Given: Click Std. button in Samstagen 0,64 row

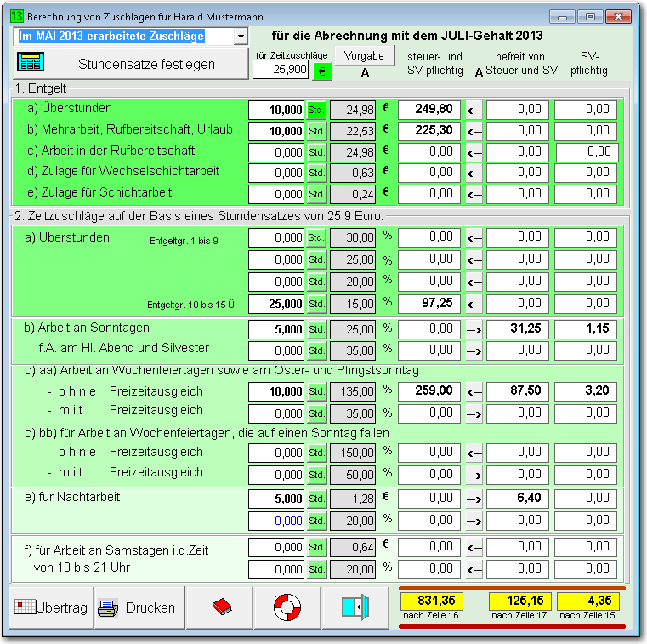Looking at the screenshot, I should pyautogui.click(x=316, y=547).
